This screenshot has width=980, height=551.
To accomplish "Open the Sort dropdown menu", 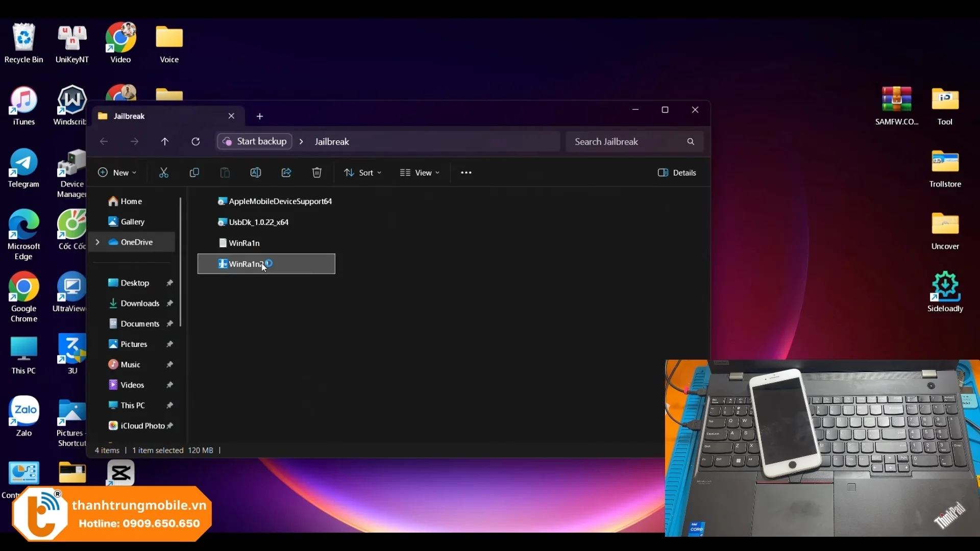I will point(363,173).
